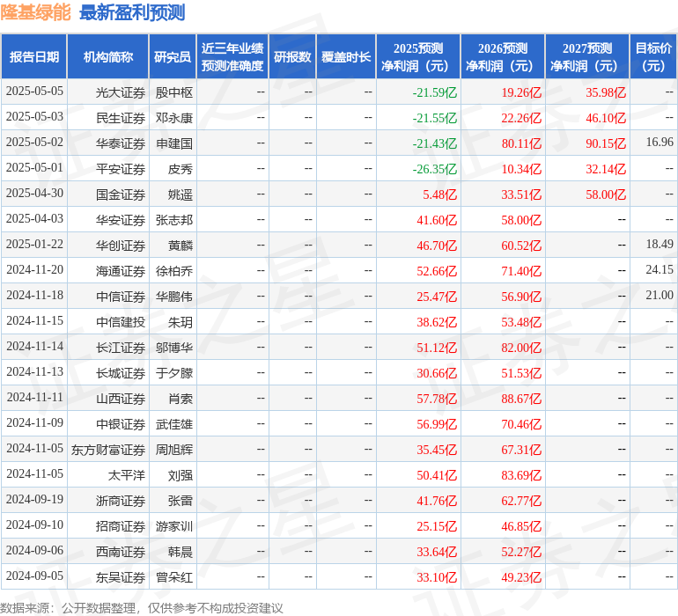This screenshot has height=616, width=678.
Task: Click the 2026预测净利润 column header
Action: coord(503,56)
